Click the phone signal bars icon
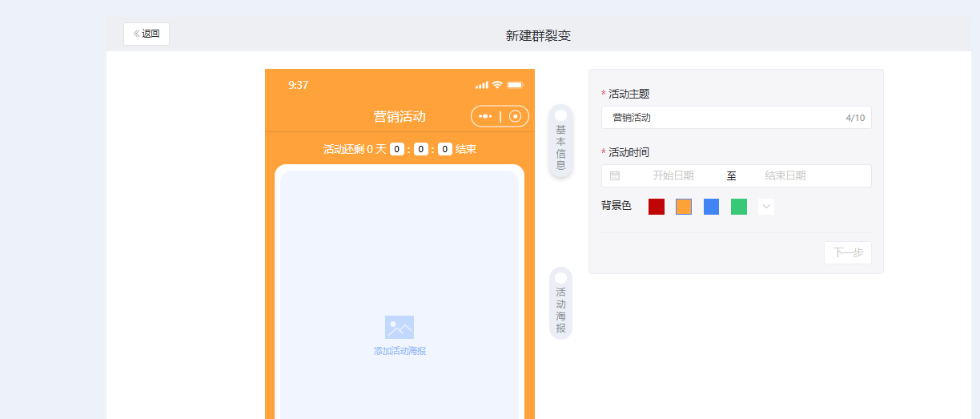Screen dimensions: 980x419 pyautogui.click(x=481, y=85)
